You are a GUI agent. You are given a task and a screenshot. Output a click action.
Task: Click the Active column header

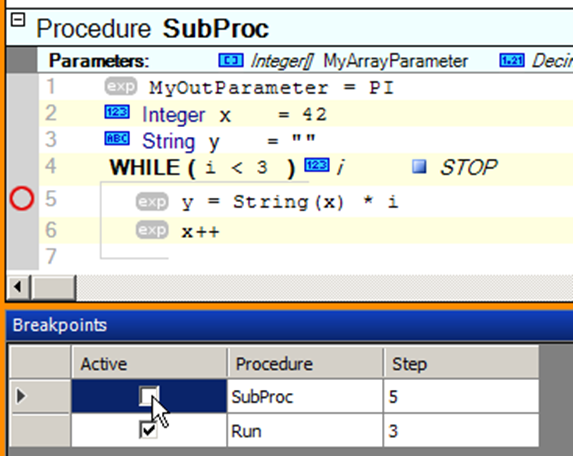click(149, 363)
